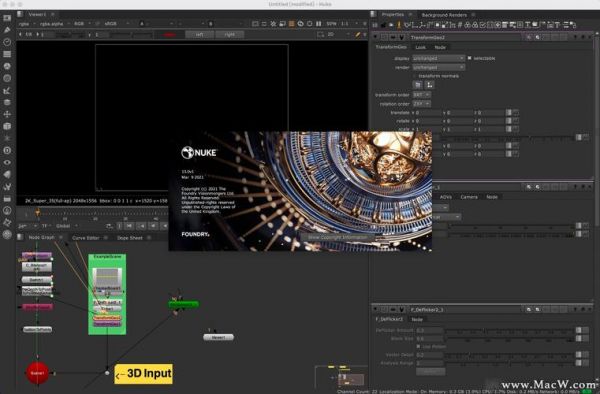Click the Show Copyright Information button
The width and height of the screenshot is (600, 394).
pos(337,237)
